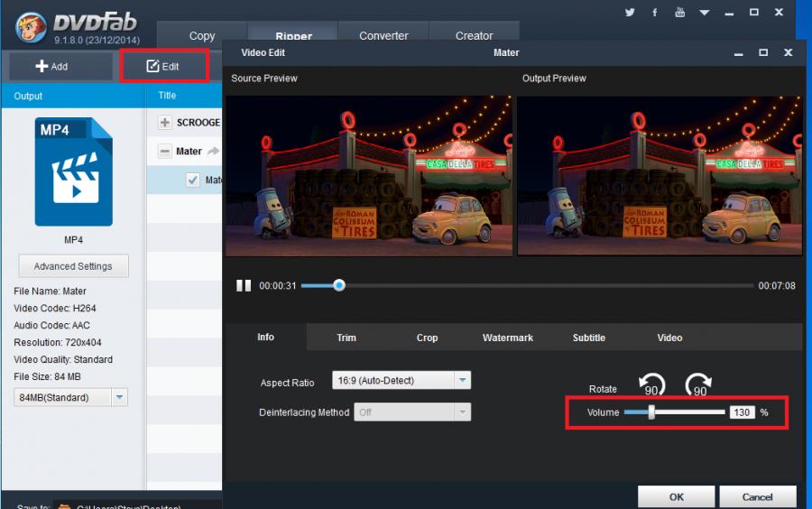Image resolution: width=812 pixels, height=509 pixels.
Task: Switch to the Trim tab
Action: pyautogui.click(x=346, y=338)
